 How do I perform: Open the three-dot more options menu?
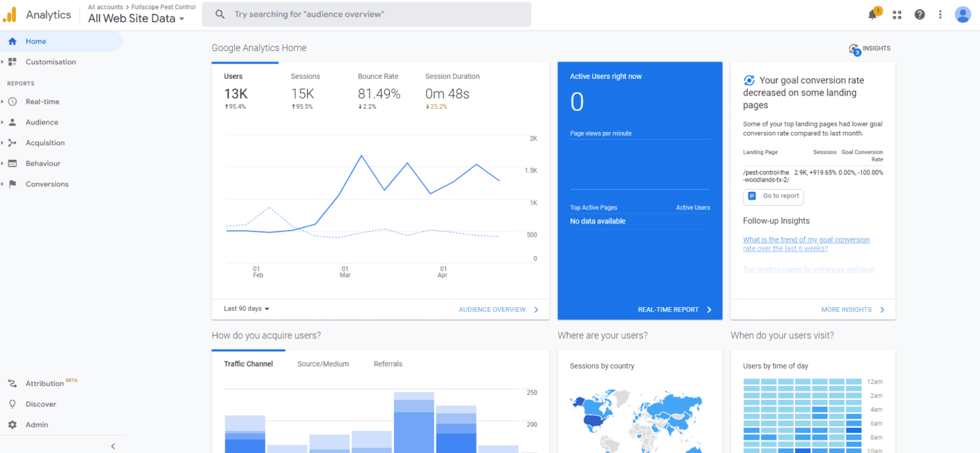point(940,15)
